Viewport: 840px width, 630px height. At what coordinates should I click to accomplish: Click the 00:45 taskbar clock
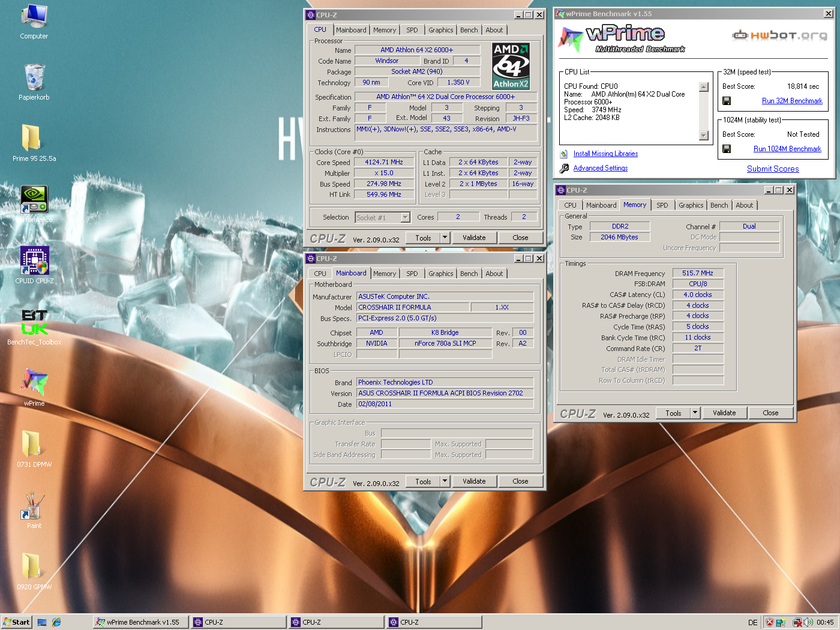click(x=825, y=622)
